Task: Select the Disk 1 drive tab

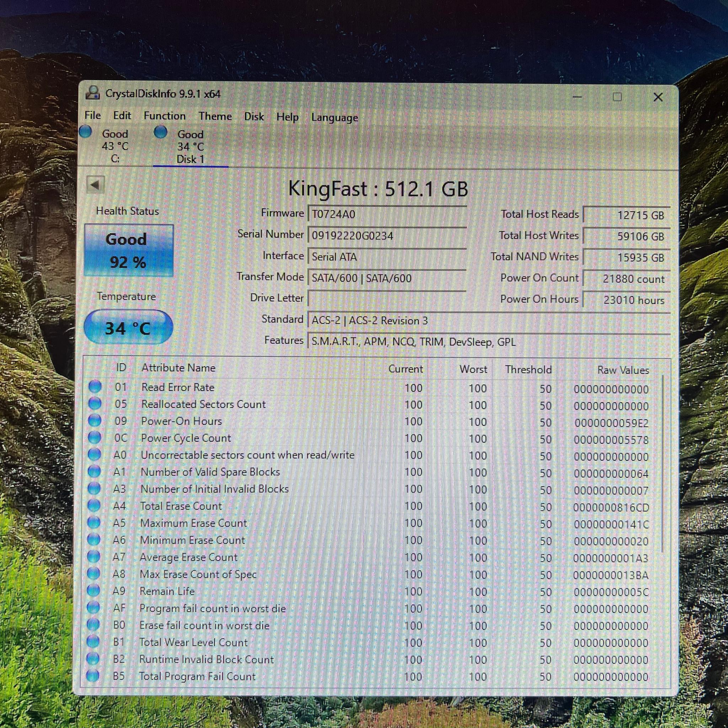Action: click(x=190, y=147)
